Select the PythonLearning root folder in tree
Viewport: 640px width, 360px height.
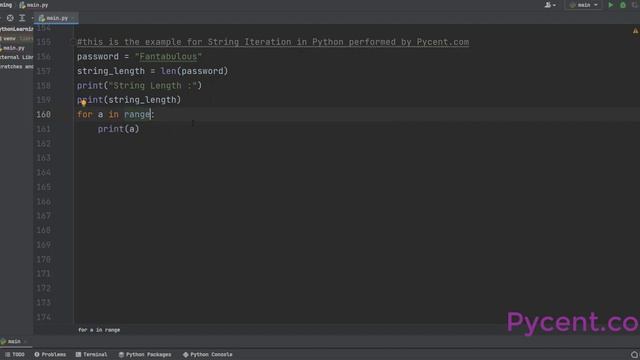(16, 29)
